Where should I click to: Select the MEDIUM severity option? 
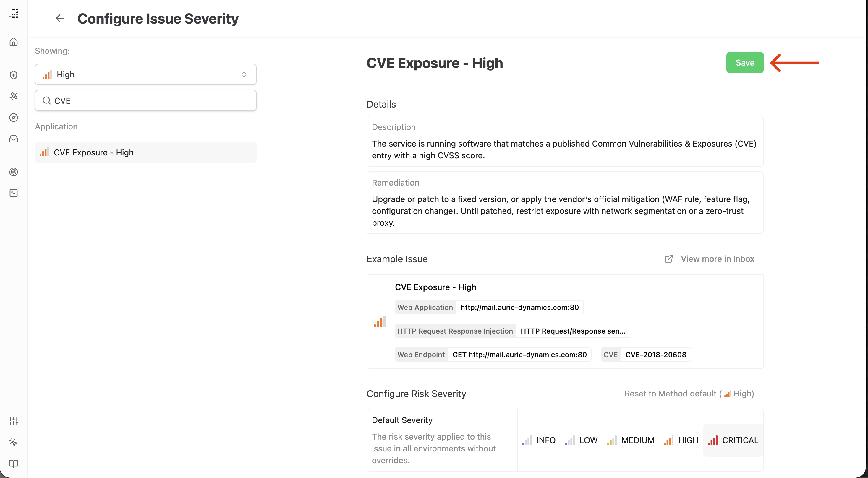point(630,440)
